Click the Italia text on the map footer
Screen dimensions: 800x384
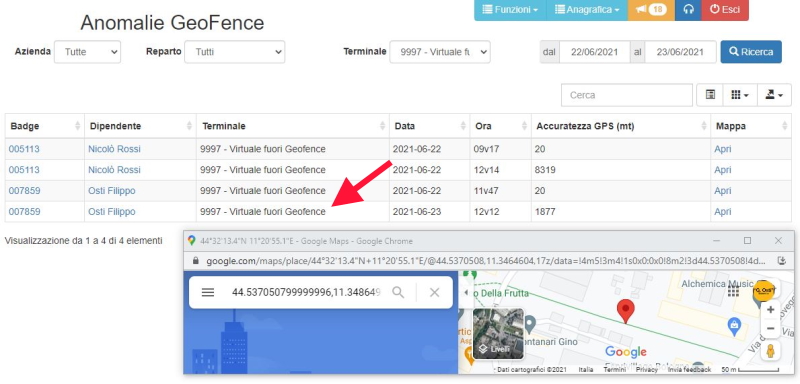[586, 369]
